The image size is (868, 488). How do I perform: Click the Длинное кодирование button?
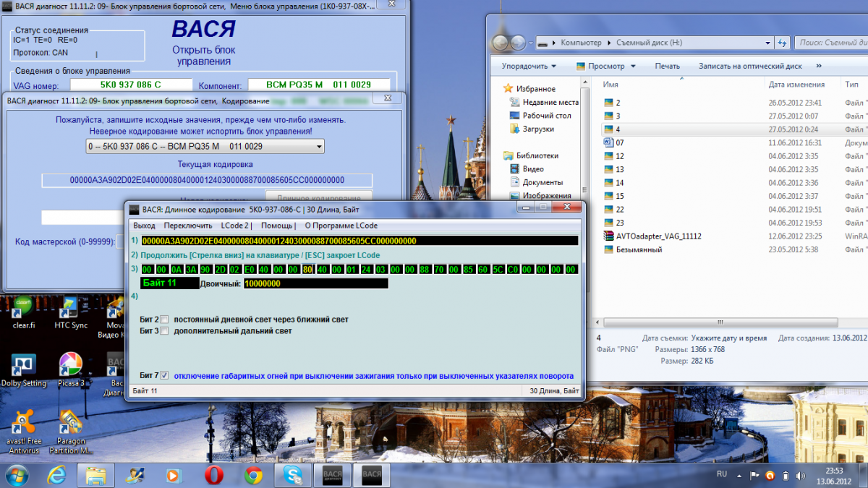click(319, 197)
